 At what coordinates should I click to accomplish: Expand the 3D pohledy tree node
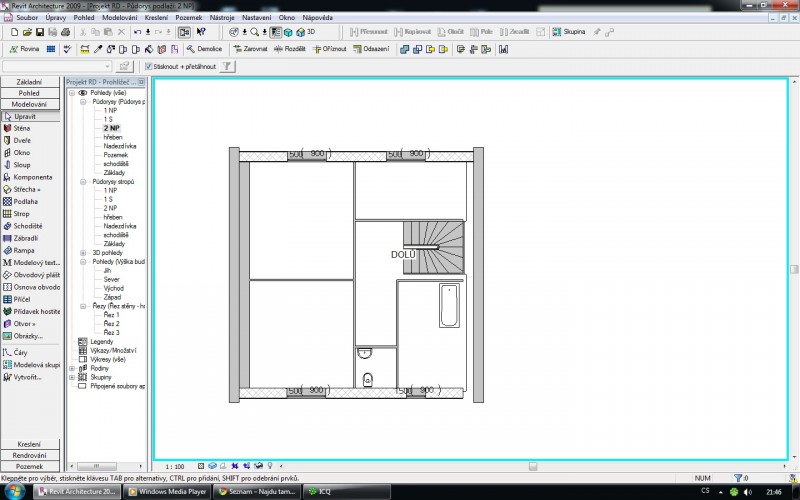tap(83, 253)
